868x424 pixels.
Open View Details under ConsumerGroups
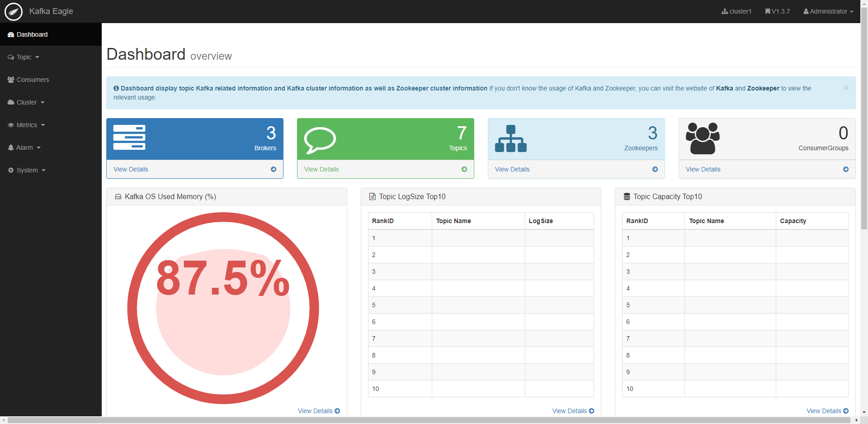click(703, 169)
